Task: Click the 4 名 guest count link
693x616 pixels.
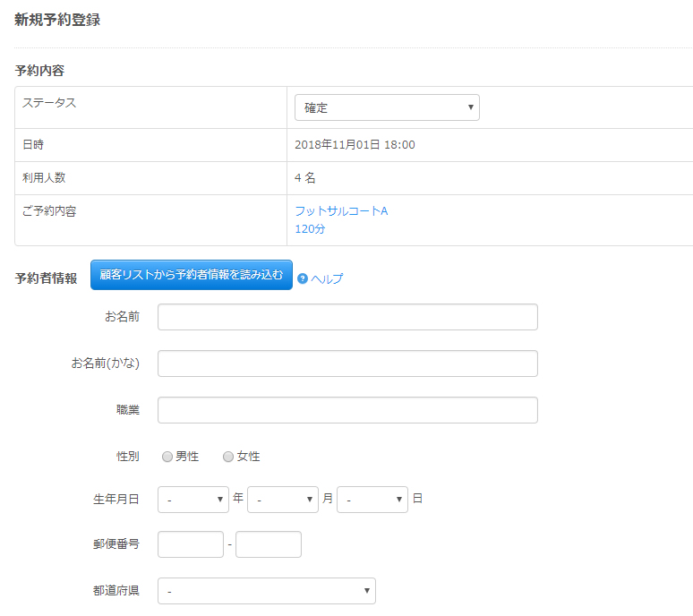Action: [304, 178]
